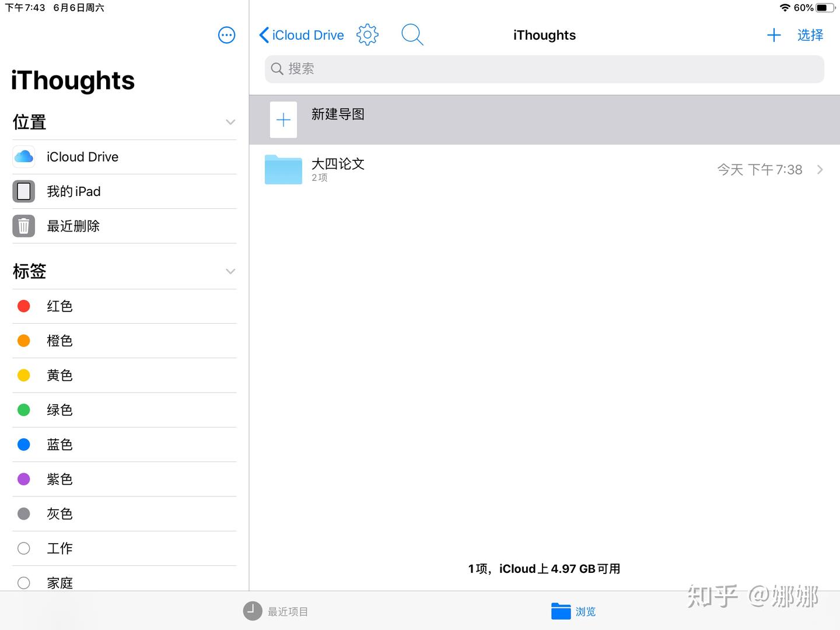Switch to the 浏览 browse tab

[x=573, y=611]
